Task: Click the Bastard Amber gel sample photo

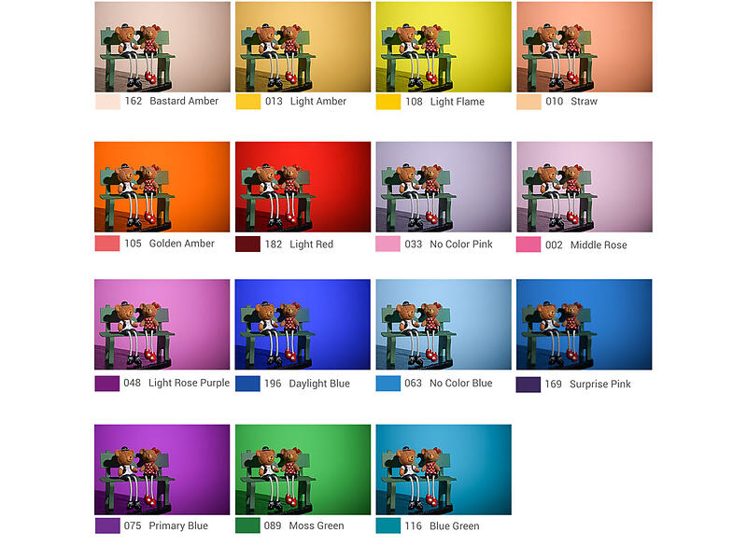Action: point(162,47)
